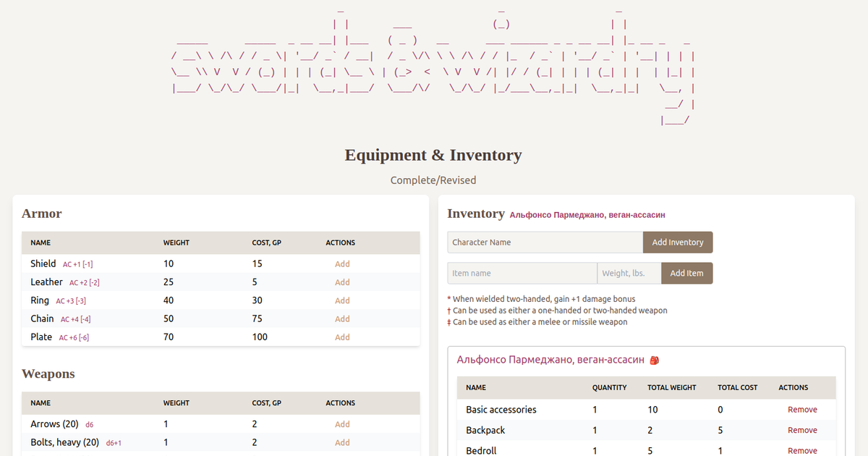Add Arrows (20) to inventory

(342, 424)
